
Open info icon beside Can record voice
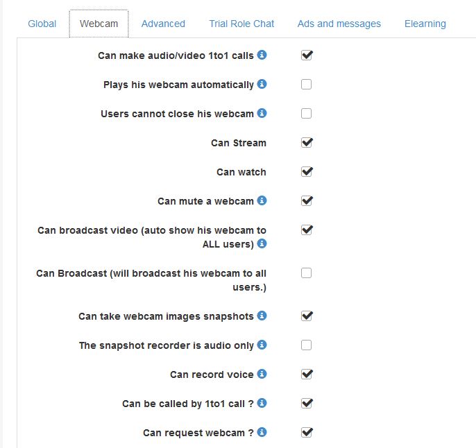click(x=262, y=374)
